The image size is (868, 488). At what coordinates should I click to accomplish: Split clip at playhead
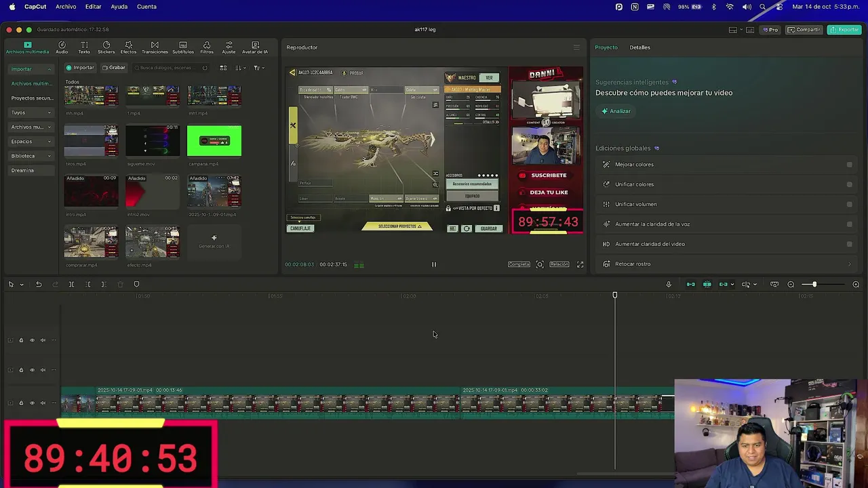click(71, 284)
